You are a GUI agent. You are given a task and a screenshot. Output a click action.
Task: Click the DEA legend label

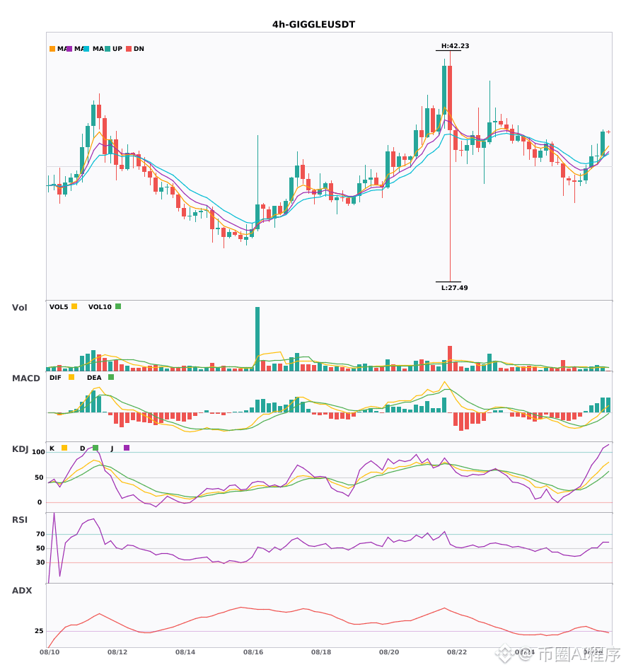pos(94,378)
